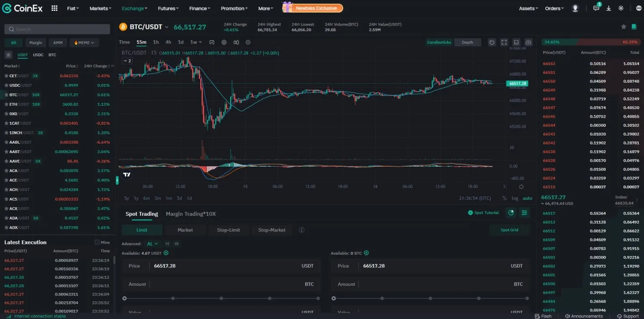Enter fullscreen chart mode
This screenshot has width=644, height=319.
tap(504, 42)
